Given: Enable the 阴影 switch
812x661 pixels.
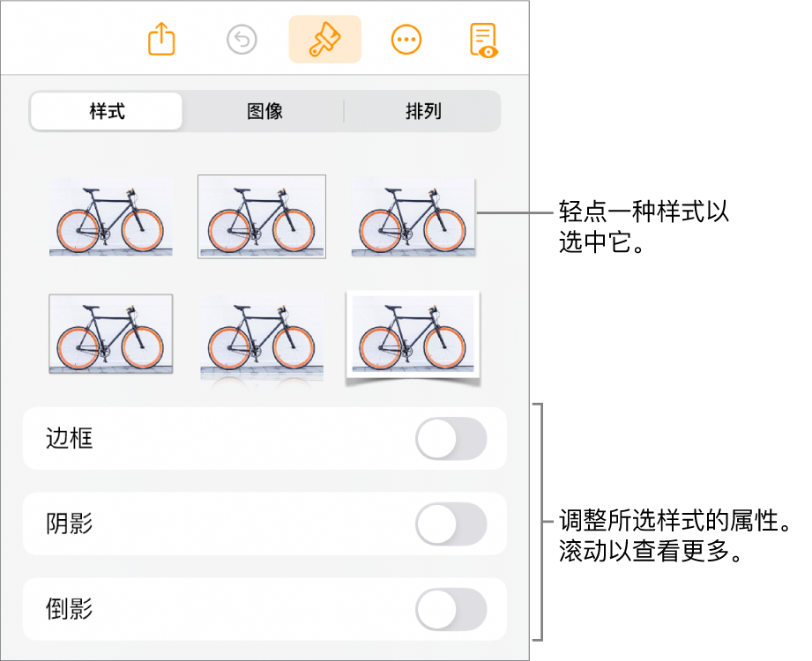Looking at the screenshot, I should 451,524.
